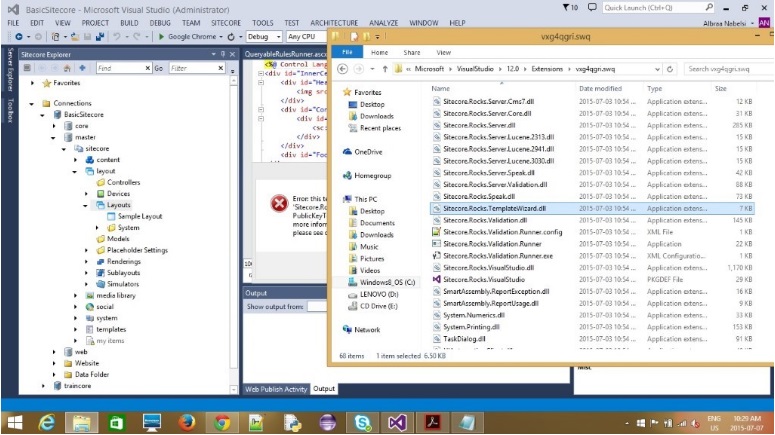The image size is (775, 435).
Task: Open Internet Explorer from taskbar
Action: (x=47, y=423)
